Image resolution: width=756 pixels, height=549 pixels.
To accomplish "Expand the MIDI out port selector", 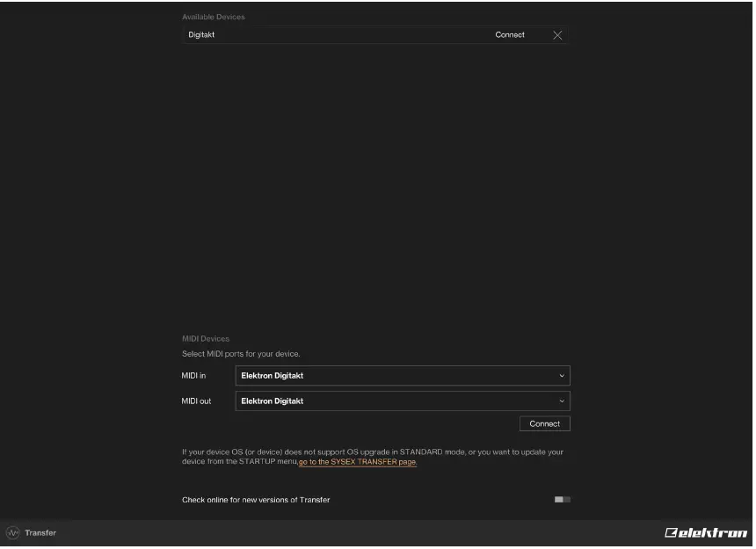I will pos(402,401).
